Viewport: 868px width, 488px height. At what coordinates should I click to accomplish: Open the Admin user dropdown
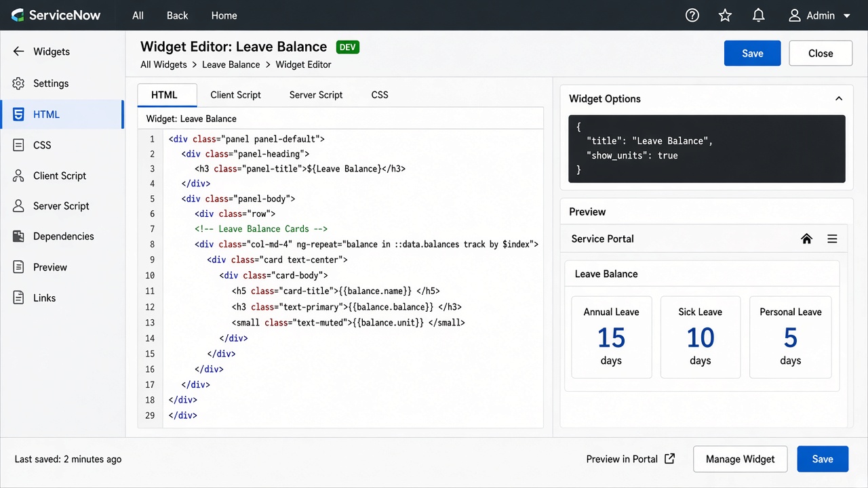tap(819, 15)
